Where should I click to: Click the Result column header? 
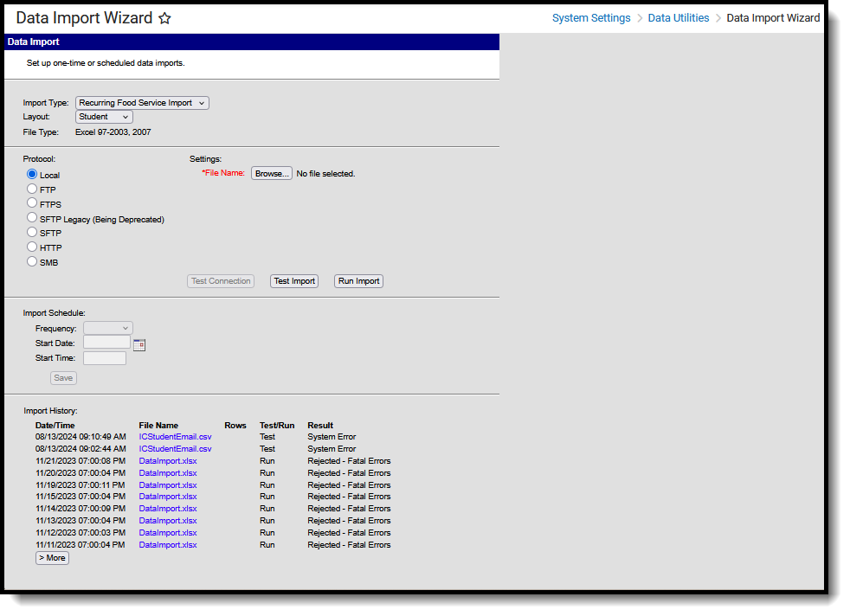click(320, 426)
